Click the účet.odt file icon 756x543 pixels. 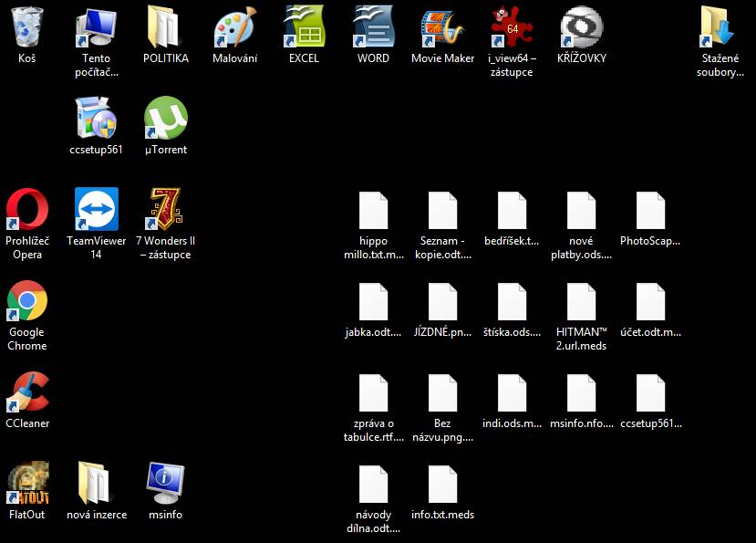coord(651,302)
